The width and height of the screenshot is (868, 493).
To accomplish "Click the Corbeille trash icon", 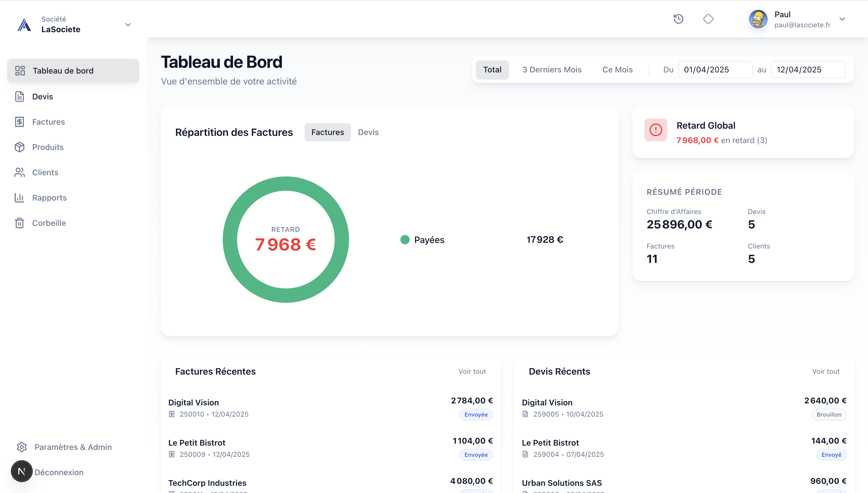I will (20, 223).
